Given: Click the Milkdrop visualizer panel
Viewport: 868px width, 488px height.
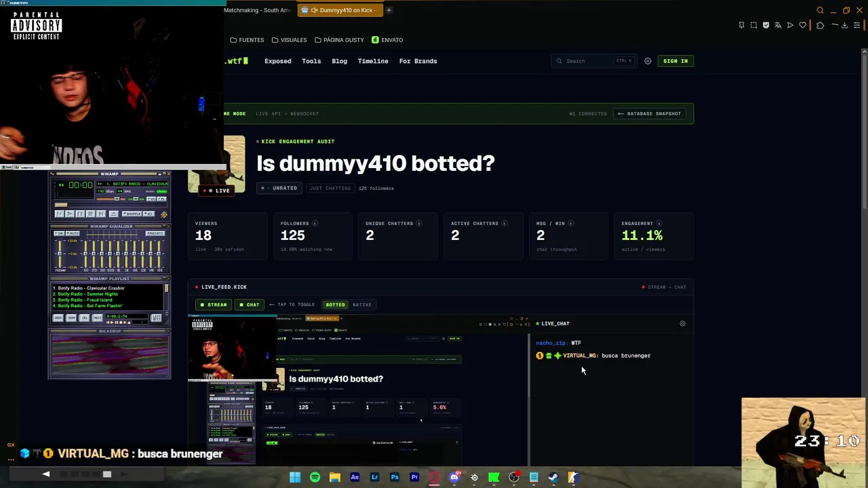Looking at the screenshot, I should point(109,354).
